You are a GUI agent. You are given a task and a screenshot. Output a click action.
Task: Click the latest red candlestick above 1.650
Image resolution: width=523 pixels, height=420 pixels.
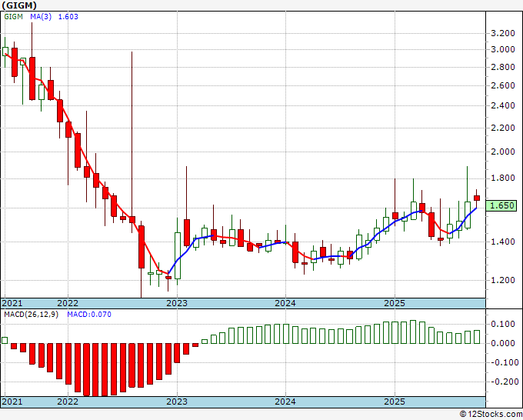(x=477, y=198)
